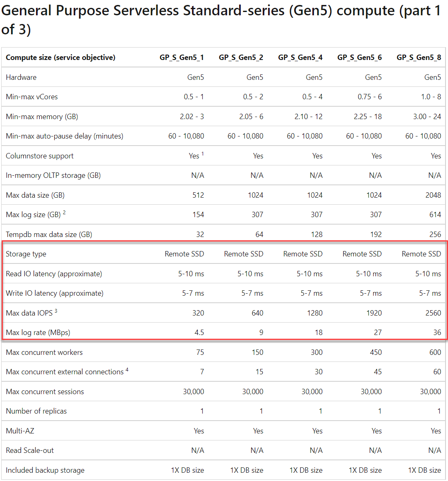Click the 45 external connections value

click(378, 372)
